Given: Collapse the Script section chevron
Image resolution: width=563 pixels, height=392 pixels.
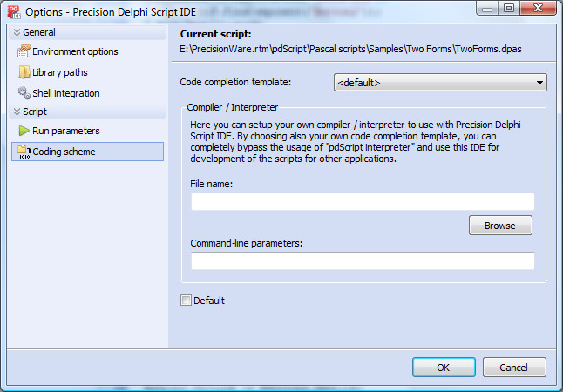Looking at the screenshot, I should (x=17, y=112).
